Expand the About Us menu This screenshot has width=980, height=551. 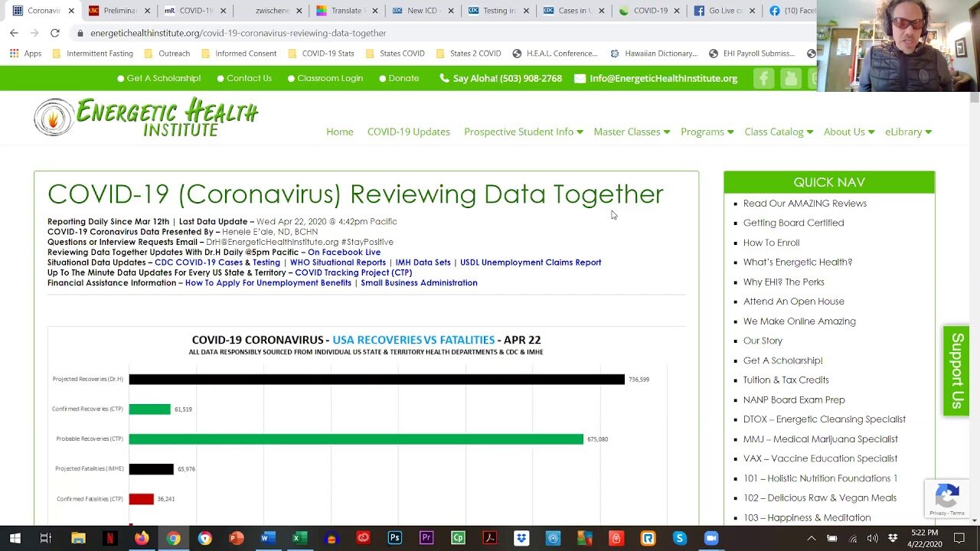(x=849, y=132)
